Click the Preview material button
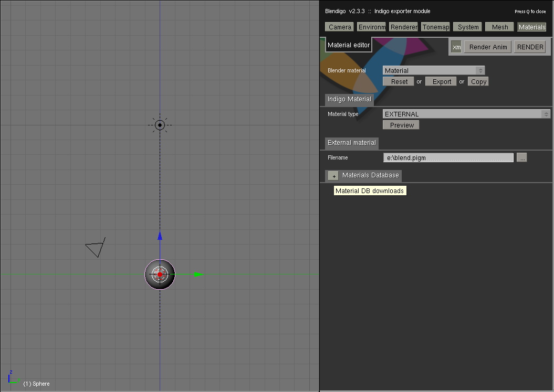Screen dimensions: 554x392 pos(401,125)
